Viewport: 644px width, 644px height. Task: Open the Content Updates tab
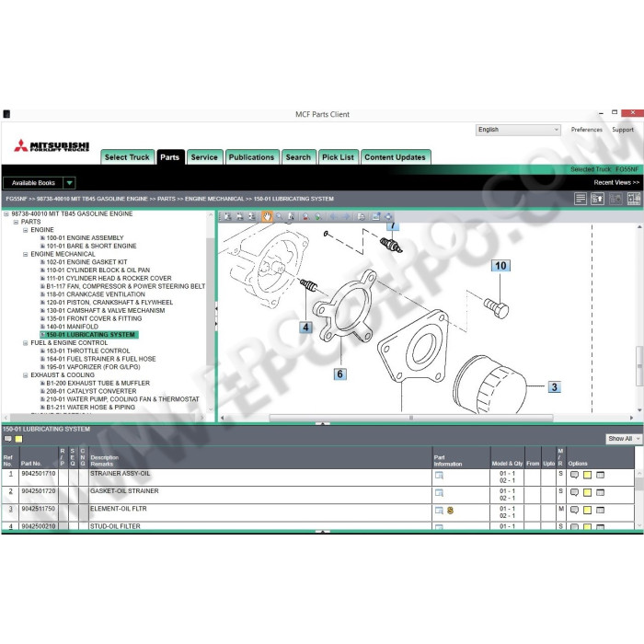tap(395, 157)
